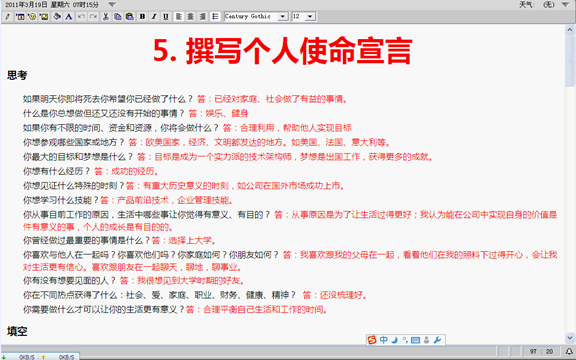Click the redo arrow icon
Image resolution: width=576 pixels, height=360 pixels.
pos(93,17)
